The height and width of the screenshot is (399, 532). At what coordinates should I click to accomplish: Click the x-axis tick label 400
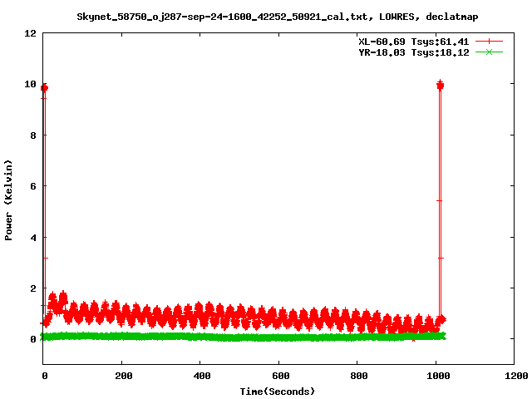201,376
